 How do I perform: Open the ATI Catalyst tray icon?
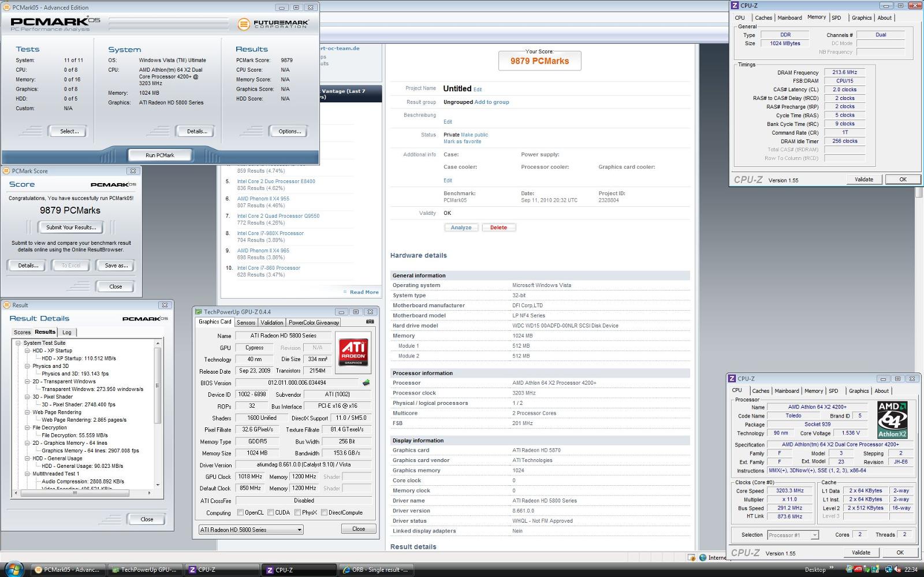click(x=858, y=569)
